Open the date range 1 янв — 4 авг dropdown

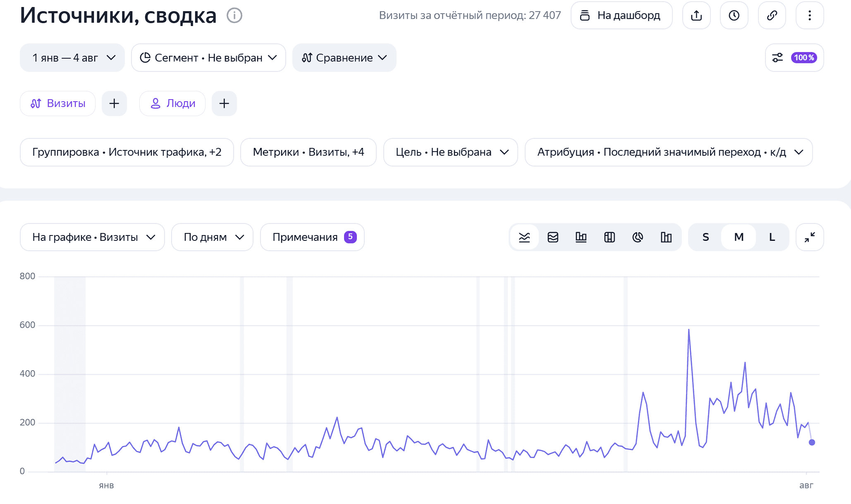[72, 58]
